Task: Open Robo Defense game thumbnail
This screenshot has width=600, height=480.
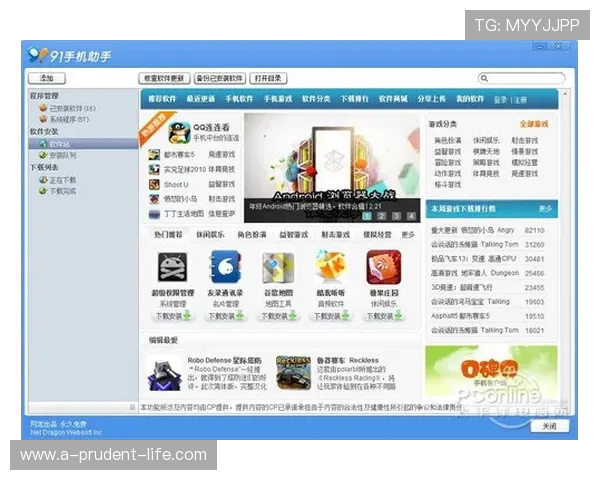Action: [x=165, y=371]
